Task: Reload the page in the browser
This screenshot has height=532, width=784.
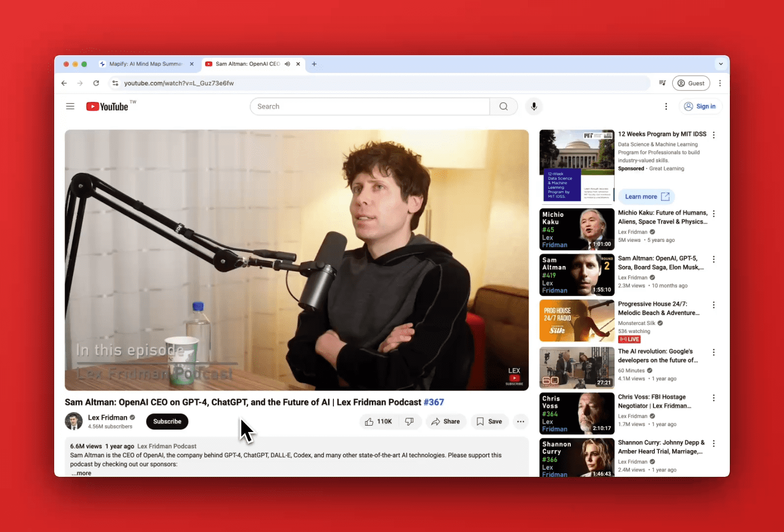Action: (96, 83)
